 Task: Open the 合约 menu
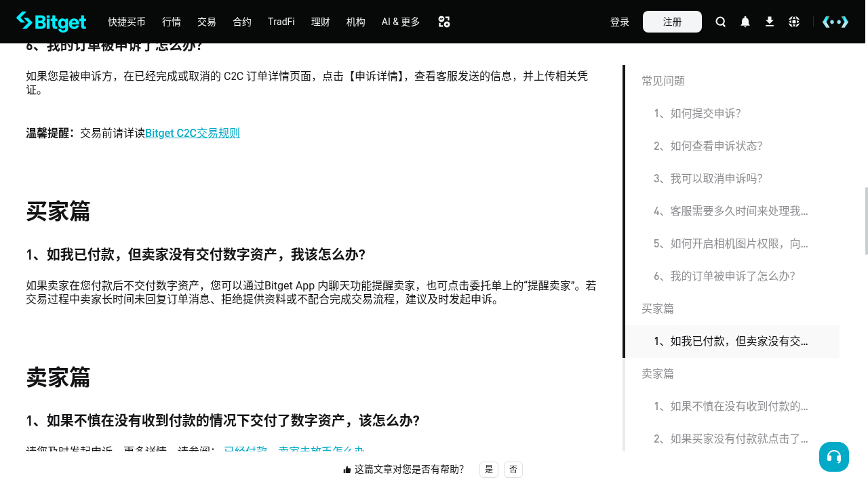click(x=242, y=22)
